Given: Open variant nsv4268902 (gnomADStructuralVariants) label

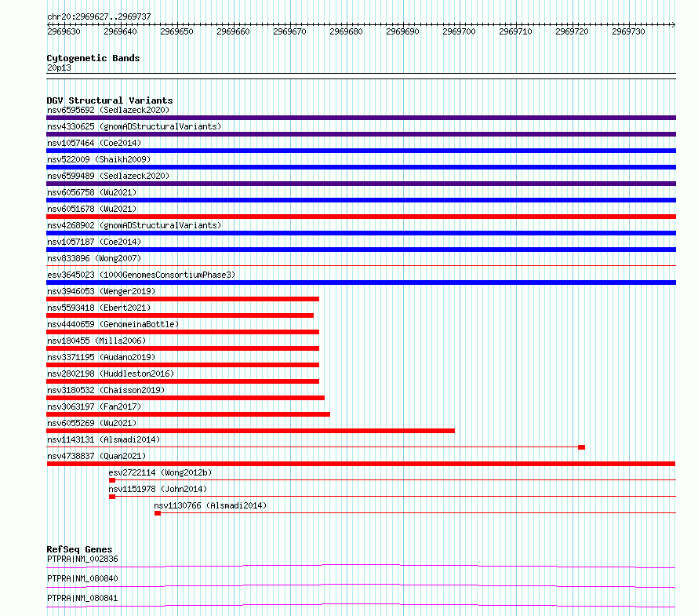Looking at the screenshot, I should coord(134,225).
